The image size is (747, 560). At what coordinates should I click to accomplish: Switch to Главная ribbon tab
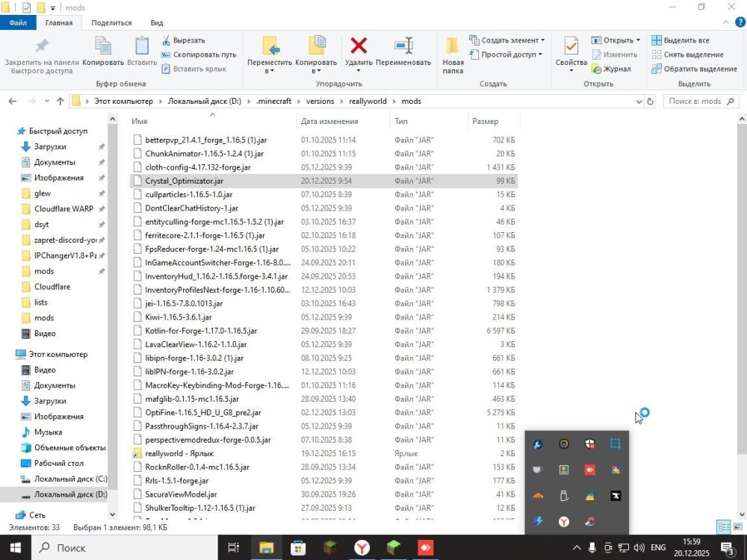[x=59, y=22]
